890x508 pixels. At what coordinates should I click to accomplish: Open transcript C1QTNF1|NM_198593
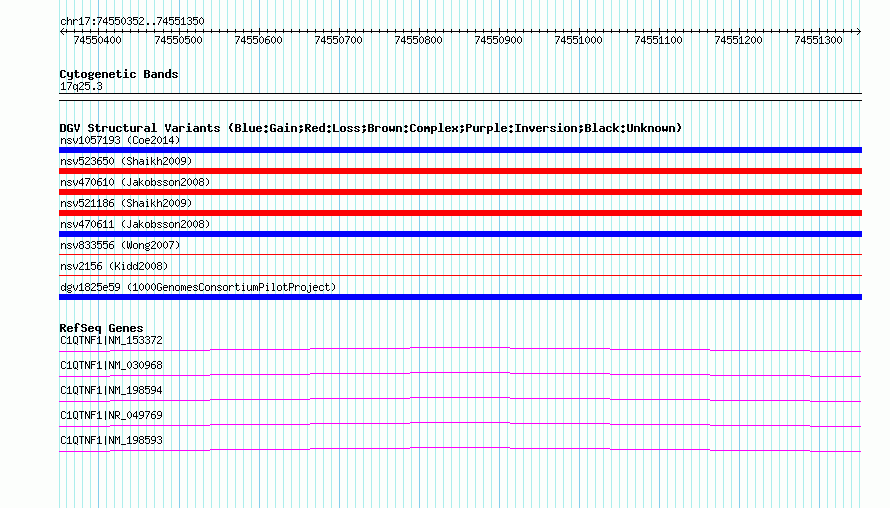click(x=111, y=440)
